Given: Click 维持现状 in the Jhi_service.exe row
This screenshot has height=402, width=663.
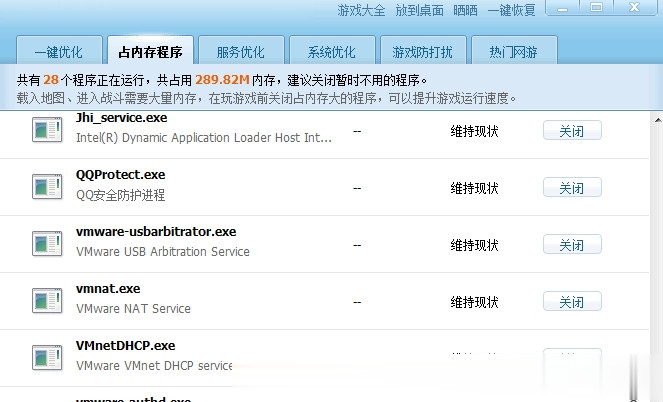Looking at the screenshot, I should click(474, 131).
